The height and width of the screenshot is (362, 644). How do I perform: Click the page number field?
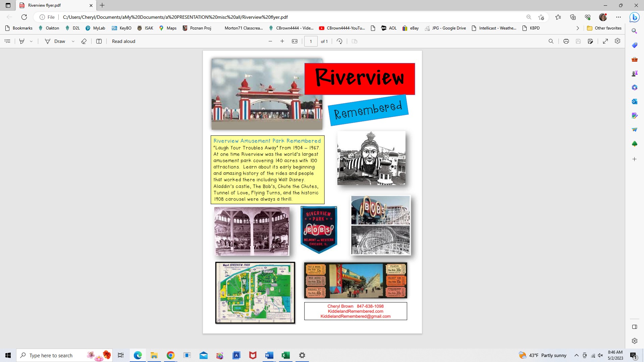pos(311,41)
